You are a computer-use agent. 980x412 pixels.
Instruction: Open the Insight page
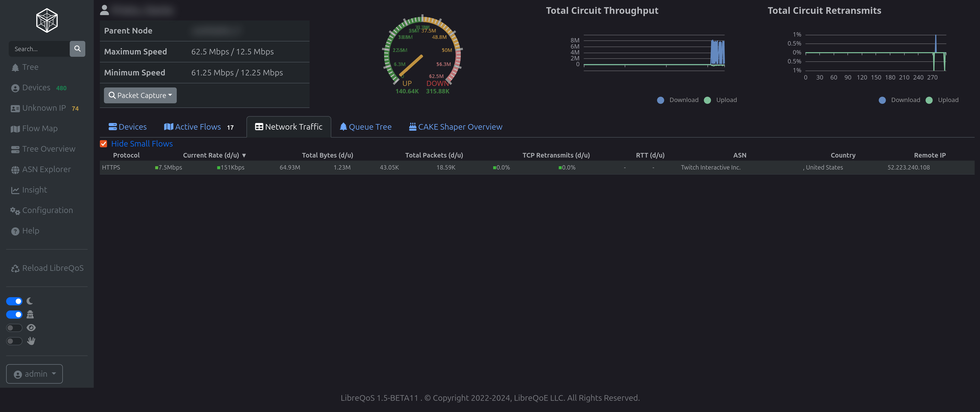(x=35, y=190)
